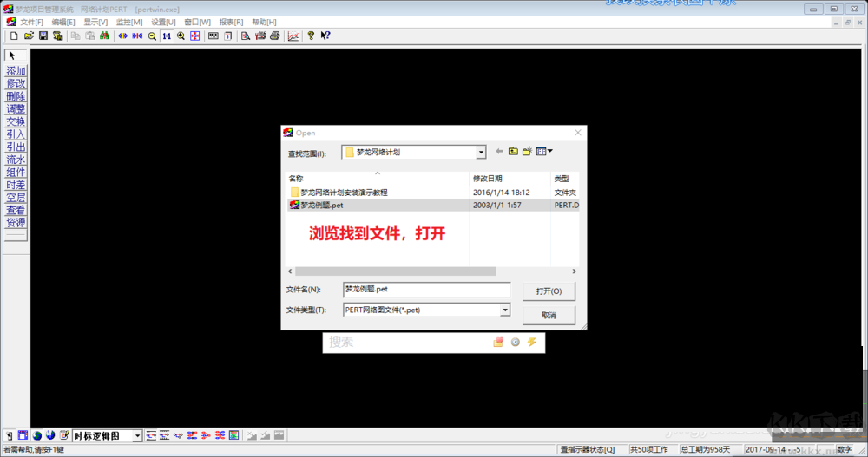
Task: Open the 显示[V] menu
Action: [95, 23]
